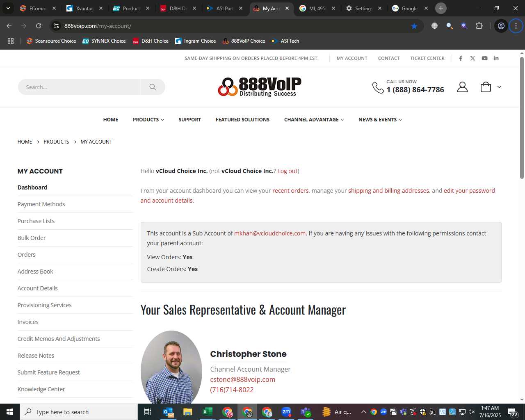
Task: Open Provisioning Services in sidebar
Action: (45, 305)
